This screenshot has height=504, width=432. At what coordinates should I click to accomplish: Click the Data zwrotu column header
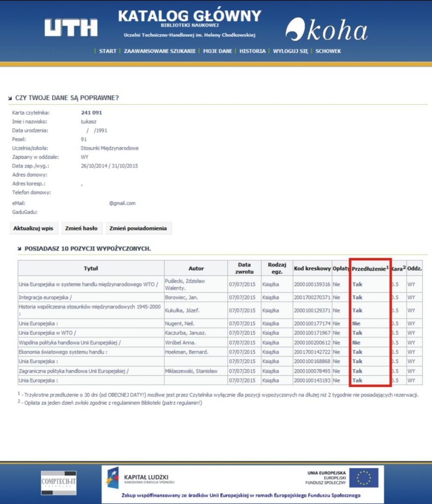pyautogui.click(x=244, y=268)
